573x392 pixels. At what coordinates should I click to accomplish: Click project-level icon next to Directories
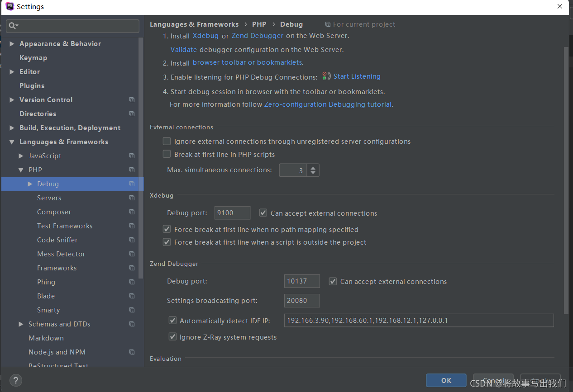coord(132,114)
